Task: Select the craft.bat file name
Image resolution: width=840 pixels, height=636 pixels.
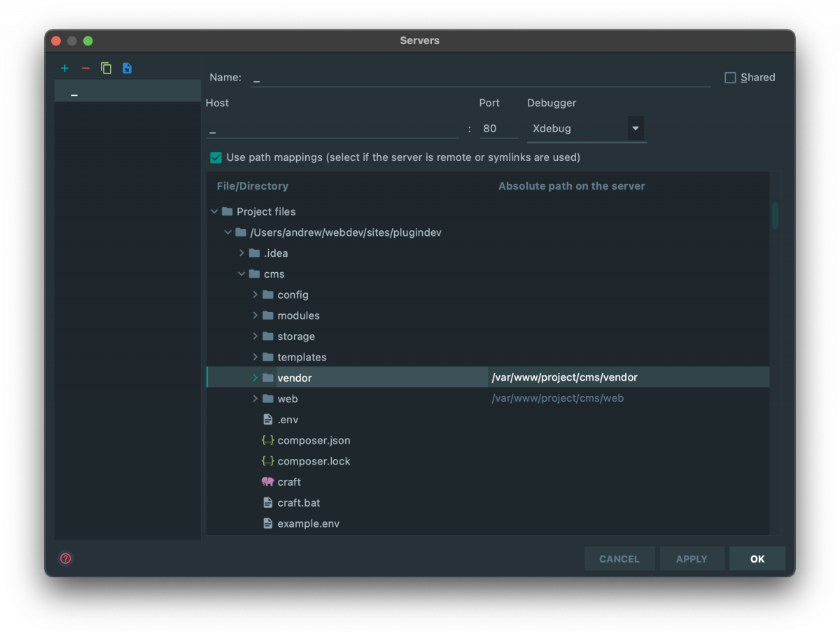Action: coord(299,503)
